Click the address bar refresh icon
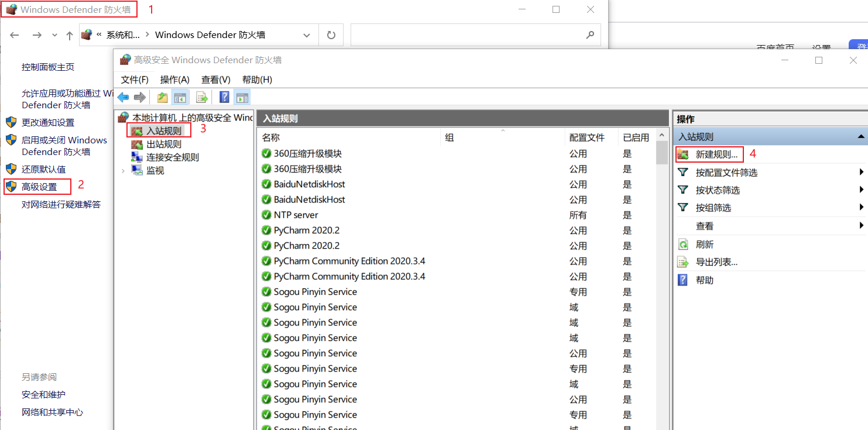Image resolution: width=868 pixels, height=430 pixels. [x=331, y=35]
